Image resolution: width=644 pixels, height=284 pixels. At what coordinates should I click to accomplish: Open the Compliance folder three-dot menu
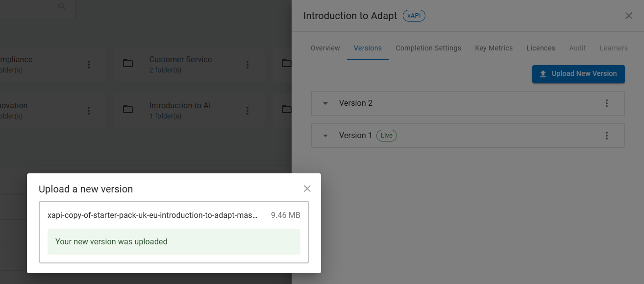click(x=89, y=65)
